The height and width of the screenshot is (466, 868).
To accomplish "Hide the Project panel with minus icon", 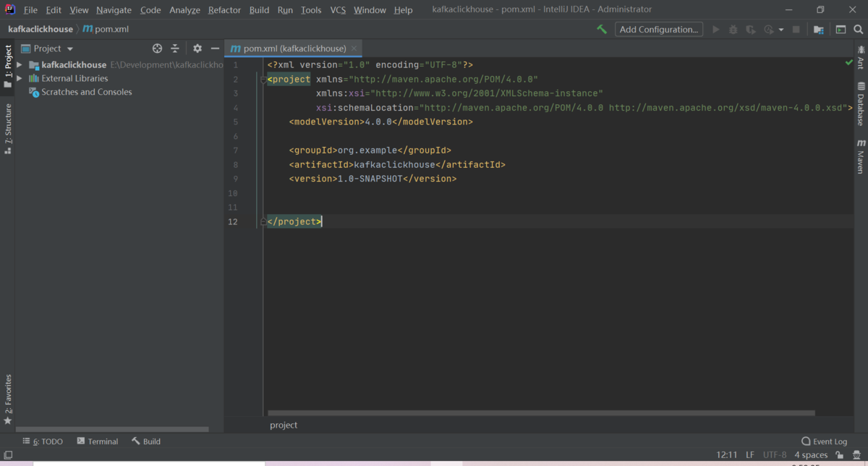I will coord(215,48).
